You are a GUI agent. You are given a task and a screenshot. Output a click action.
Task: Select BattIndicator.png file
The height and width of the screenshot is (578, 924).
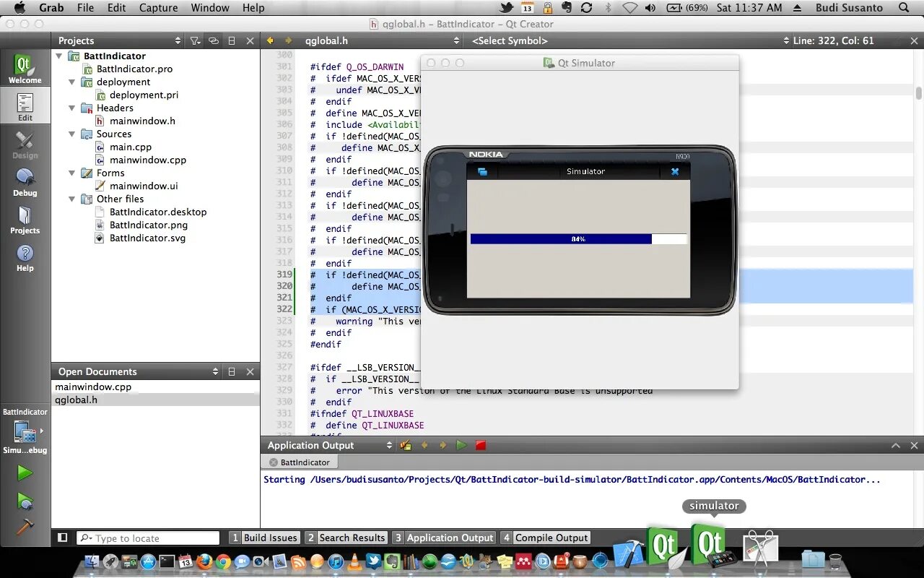point(149,225)
